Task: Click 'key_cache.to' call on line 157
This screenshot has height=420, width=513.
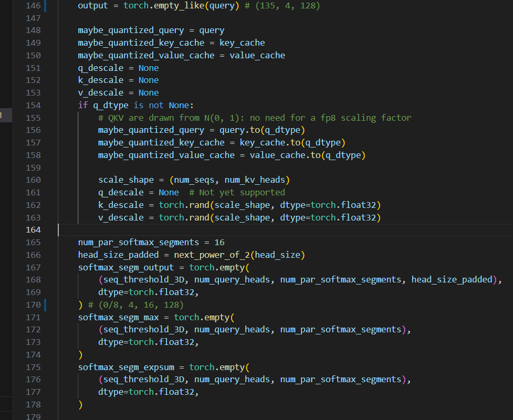Action: pos(270,143)
